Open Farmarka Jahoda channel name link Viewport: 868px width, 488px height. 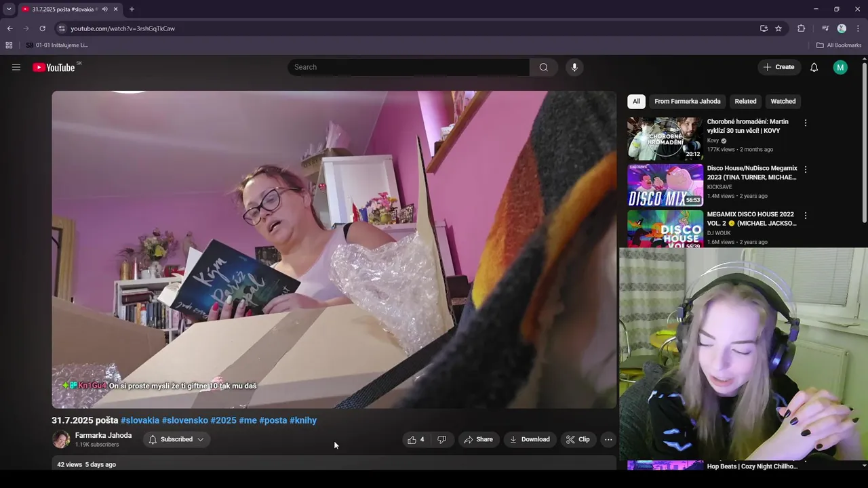coord(103,435)
